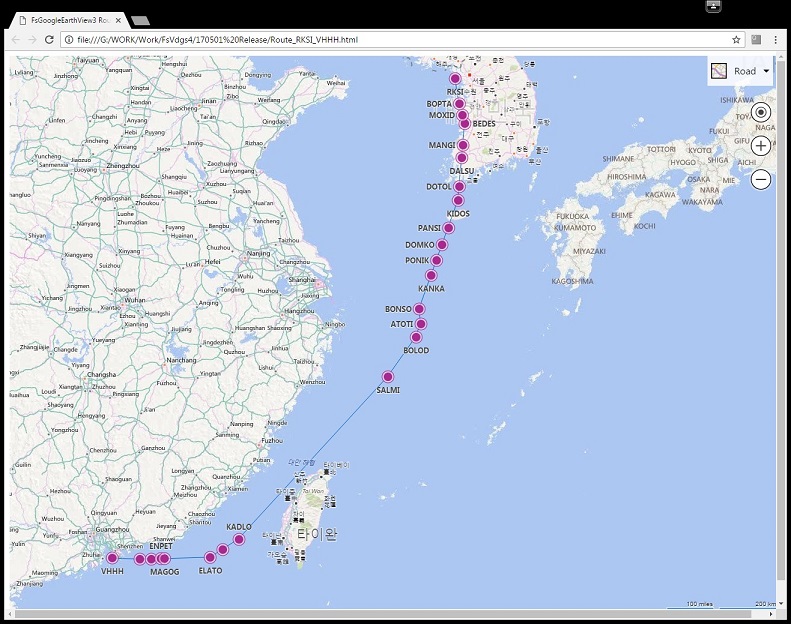Click the scroll down arrow of vertical scrollbar
The height and width of the screenshot is (624, 791).
(781, 603)
